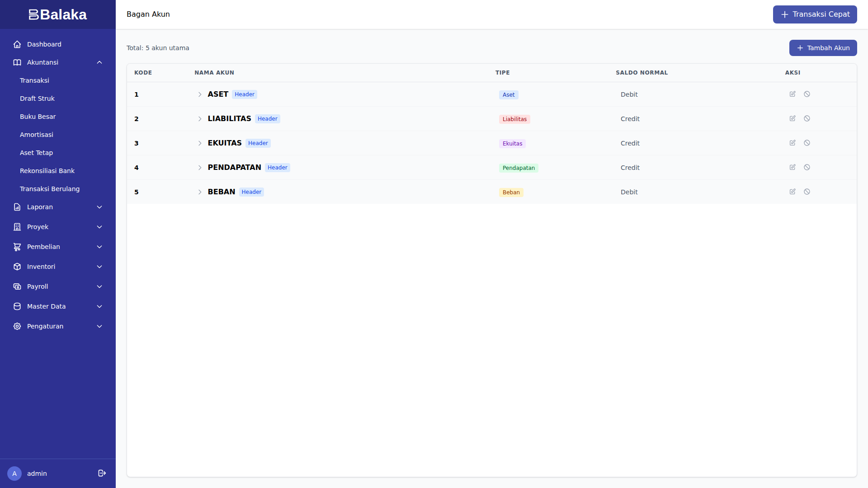
Task: Expand the LIABILITAS account row
Action: 200,119
